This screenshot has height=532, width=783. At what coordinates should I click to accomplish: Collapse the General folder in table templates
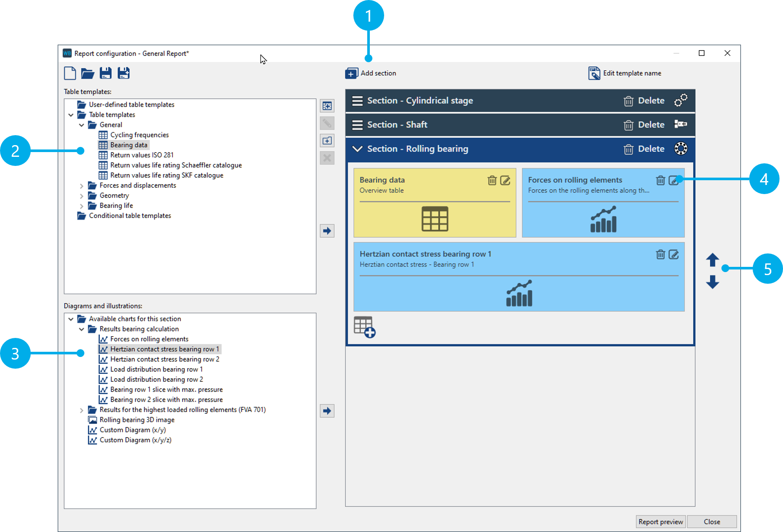coord(82,125)
